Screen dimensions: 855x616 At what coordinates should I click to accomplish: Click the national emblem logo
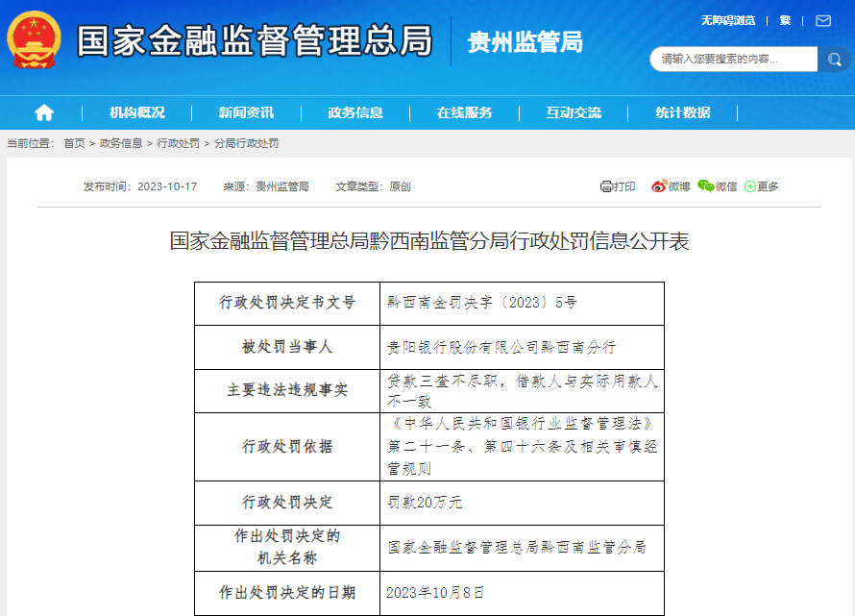tap(35, 40)
